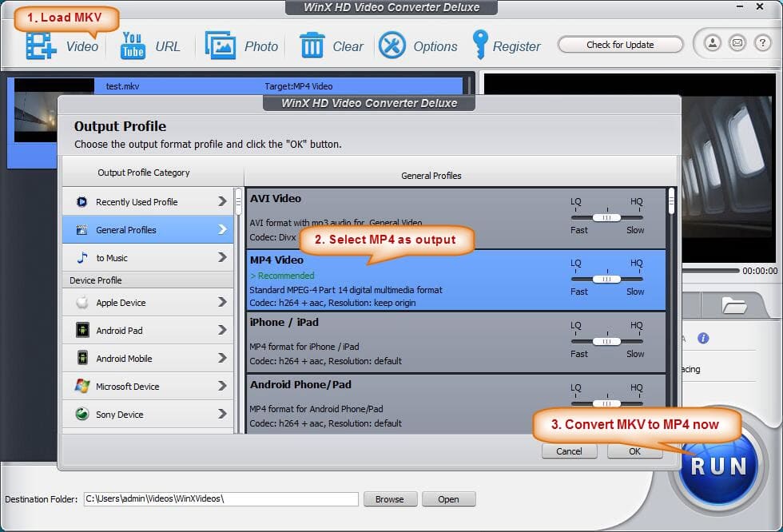Click the Android Mobile icon
The image size is (783, 532).
click(x=82, y=358)
